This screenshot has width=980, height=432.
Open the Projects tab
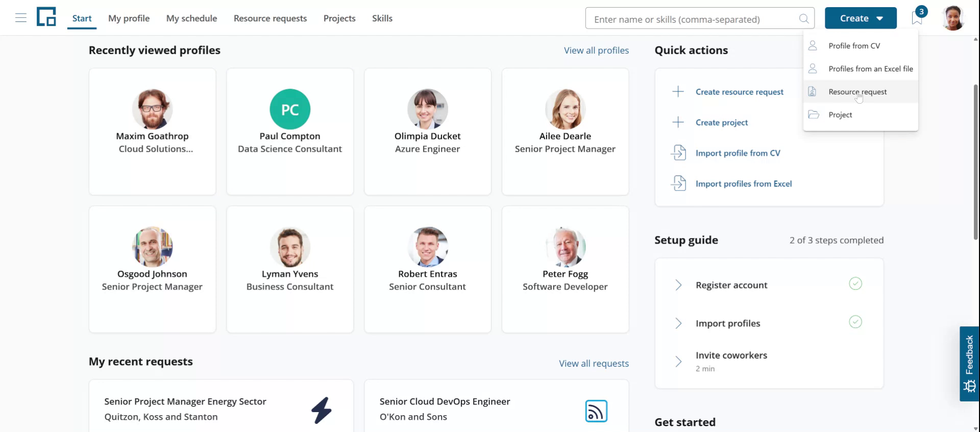point(339,18)
